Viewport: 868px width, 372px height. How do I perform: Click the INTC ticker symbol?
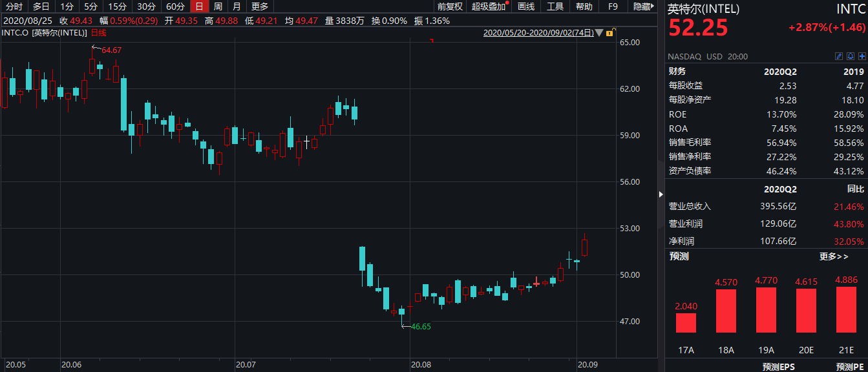(850, 10)
